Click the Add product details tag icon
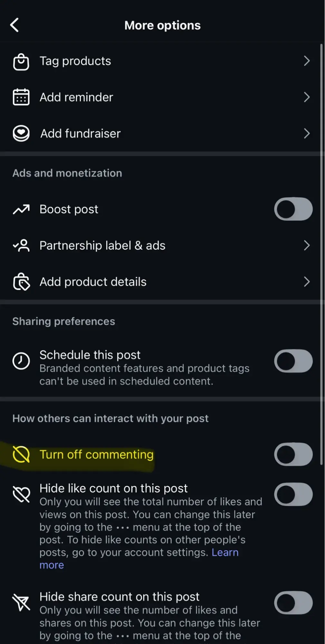The width and height of the screenshot is (325, 644). [x=21, y=282]
